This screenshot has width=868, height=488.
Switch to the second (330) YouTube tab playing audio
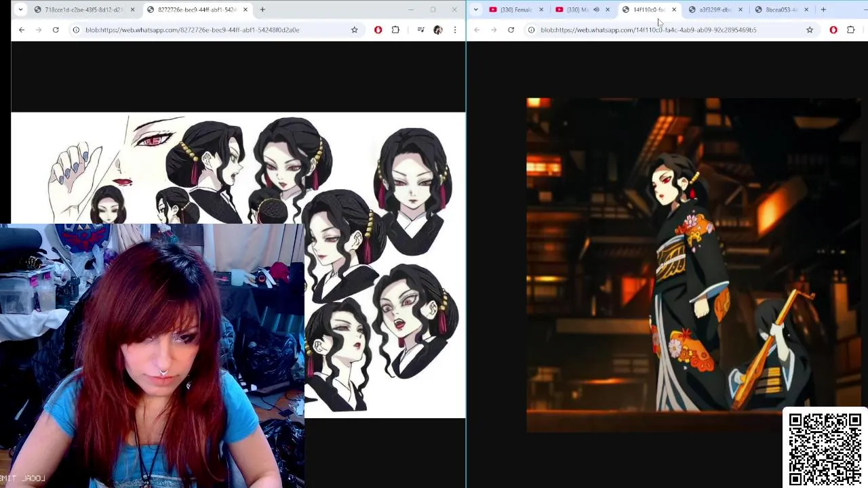point(576,9)
